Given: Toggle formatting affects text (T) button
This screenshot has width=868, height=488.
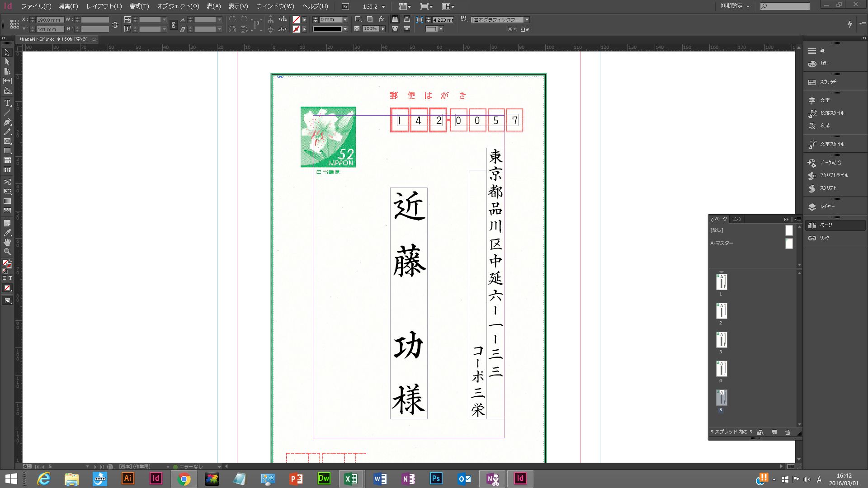Looking at the screenshot, I should click(x=10, y=278).
